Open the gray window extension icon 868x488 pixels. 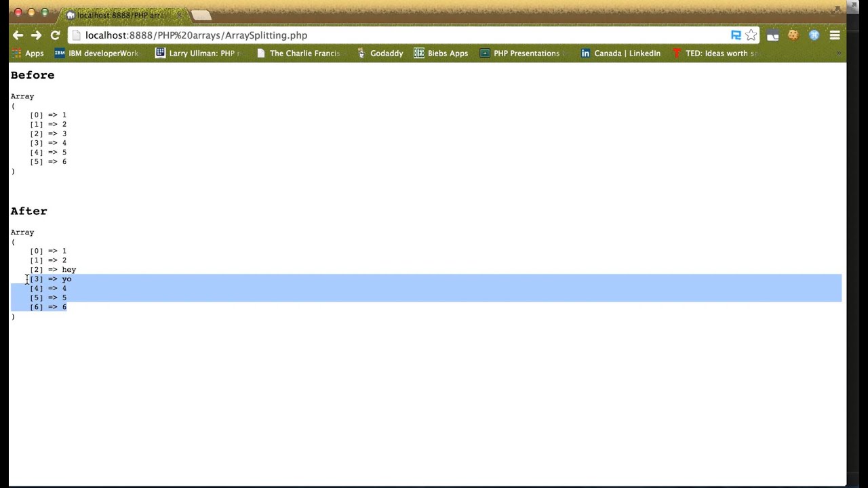tap(772, 35)
